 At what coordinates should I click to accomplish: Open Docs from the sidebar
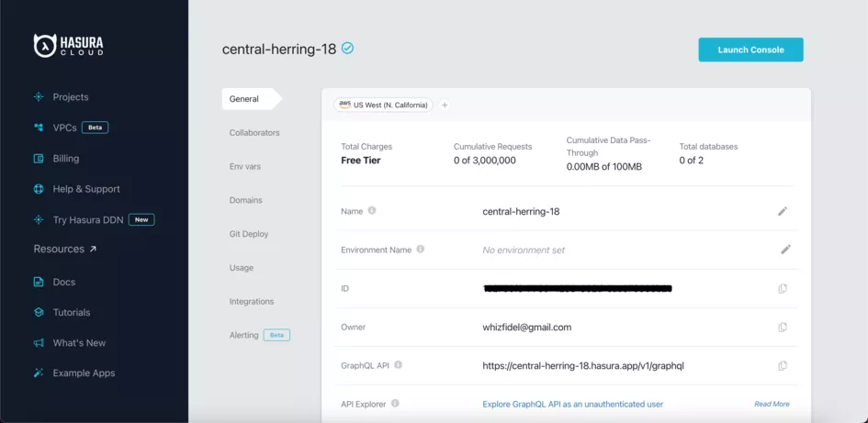[x=63, y=282]
